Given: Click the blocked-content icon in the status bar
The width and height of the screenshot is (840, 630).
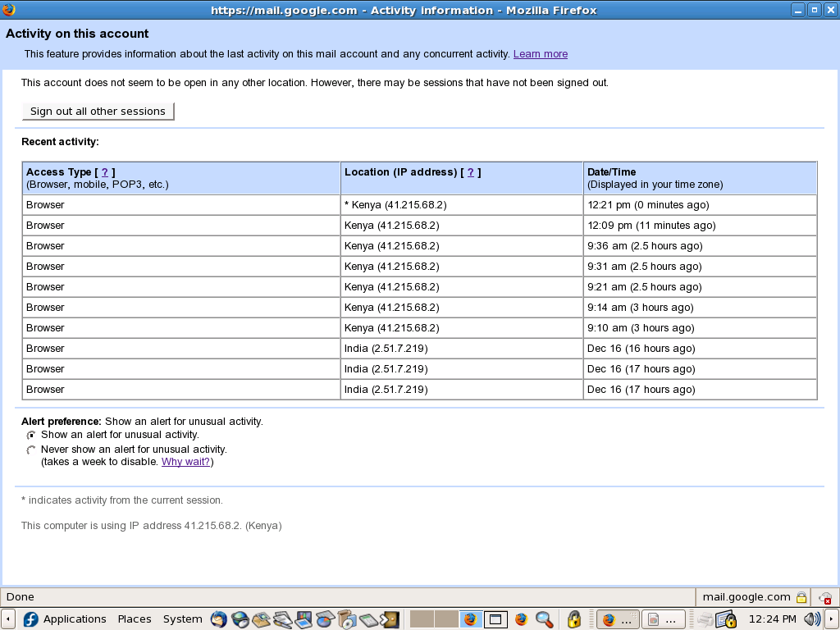Looking at the screenshot, I should 825,597.
